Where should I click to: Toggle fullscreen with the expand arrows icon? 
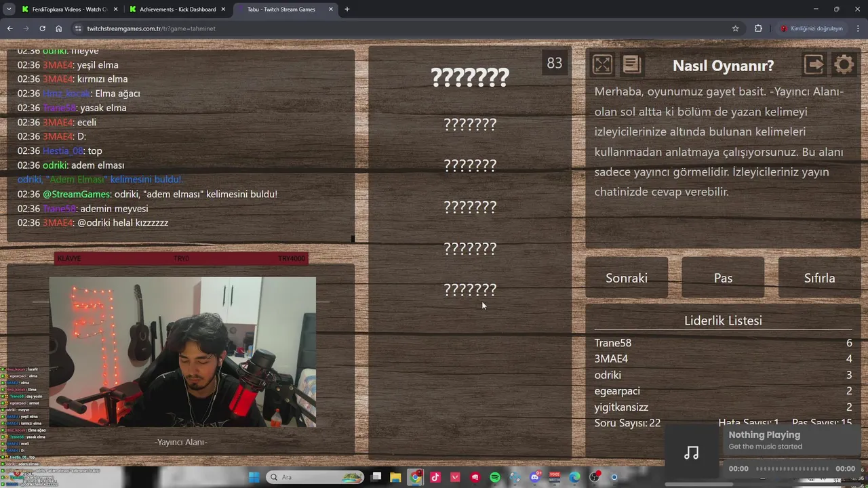point(602,64)
